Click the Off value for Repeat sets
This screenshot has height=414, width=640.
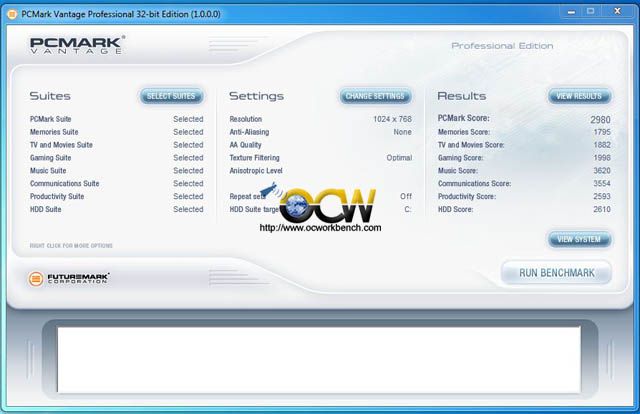coord(406,196)
